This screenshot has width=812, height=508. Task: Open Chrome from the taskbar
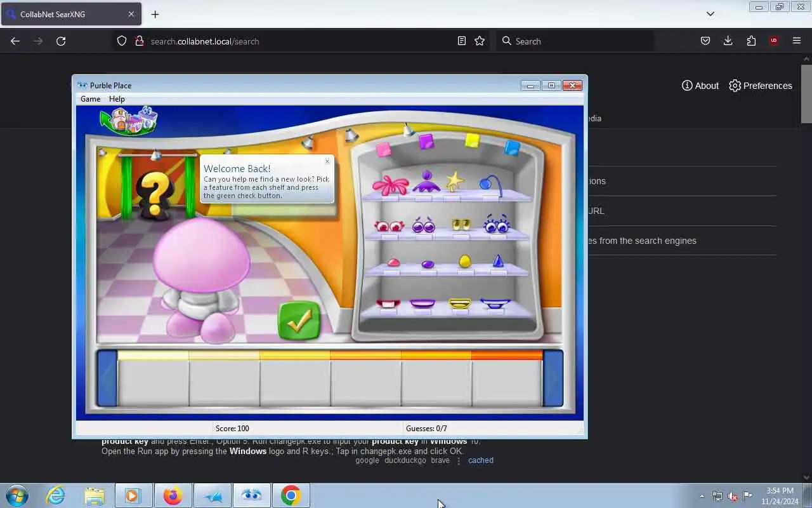tap(291, 495)
